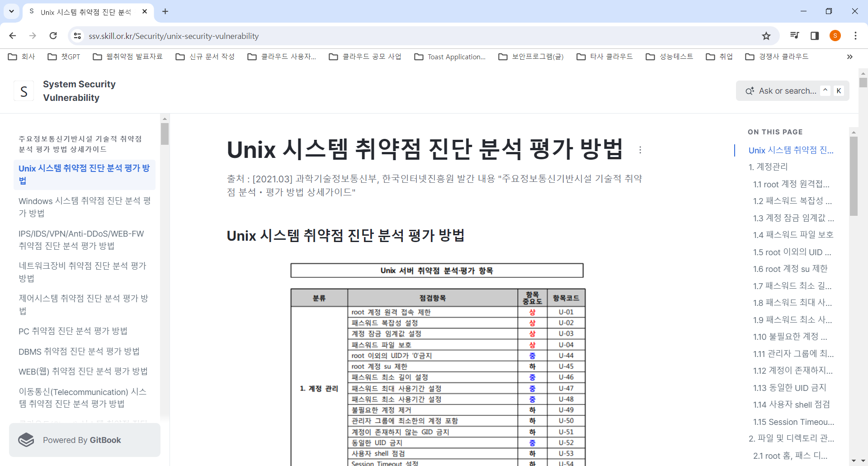Click the Ask or search field
This screenshot has width=868, height=466.
(x=787, y=91)
